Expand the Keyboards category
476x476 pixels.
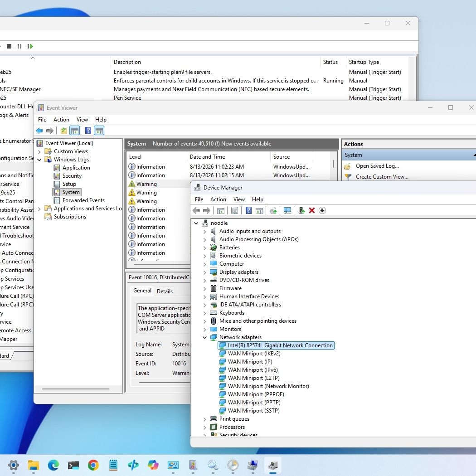[204, 313]
